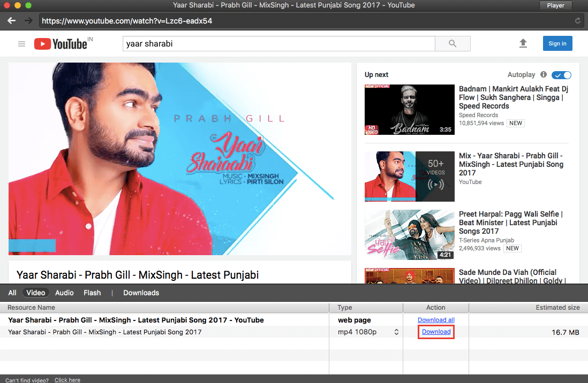Click the NEW badge on Pagg Wali Selfie

click(512, 248)
